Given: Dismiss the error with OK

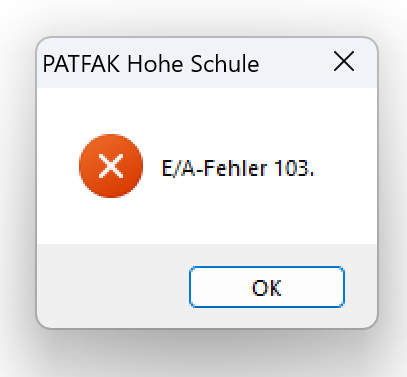Looking at the screenshot, I should click(x=267, y=287).
